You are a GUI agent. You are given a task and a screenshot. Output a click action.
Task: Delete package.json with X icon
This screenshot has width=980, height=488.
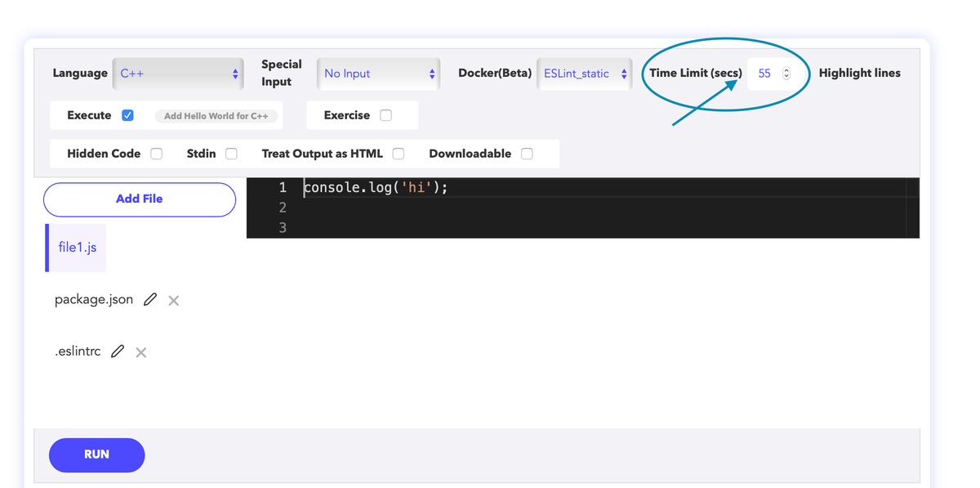point(173,301)
